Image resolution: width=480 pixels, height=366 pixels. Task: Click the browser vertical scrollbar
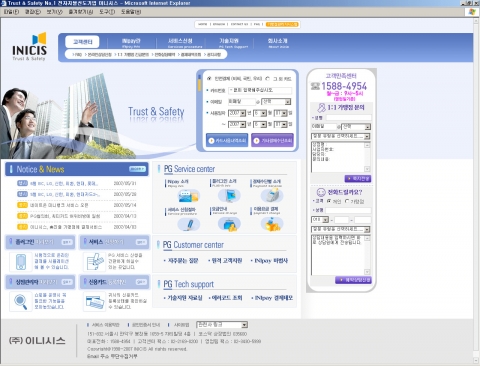coord(476,190)
